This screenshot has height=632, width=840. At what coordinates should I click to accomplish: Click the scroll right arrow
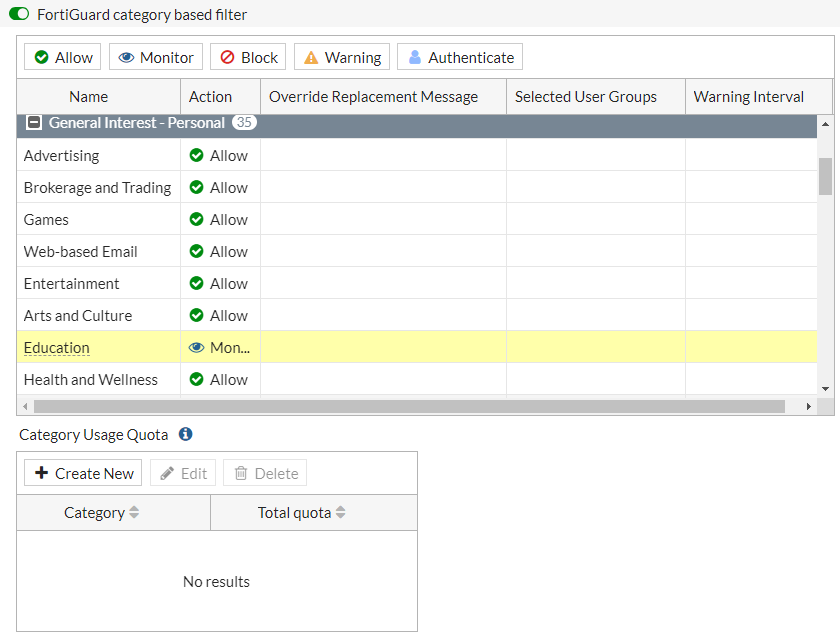[808, 407]
